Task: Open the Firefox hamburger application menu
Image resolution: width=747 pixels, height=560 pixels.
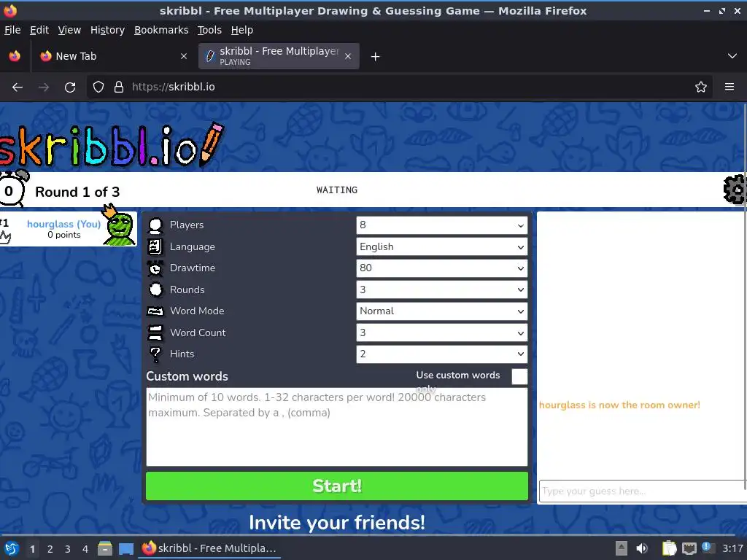Action: 729,87
